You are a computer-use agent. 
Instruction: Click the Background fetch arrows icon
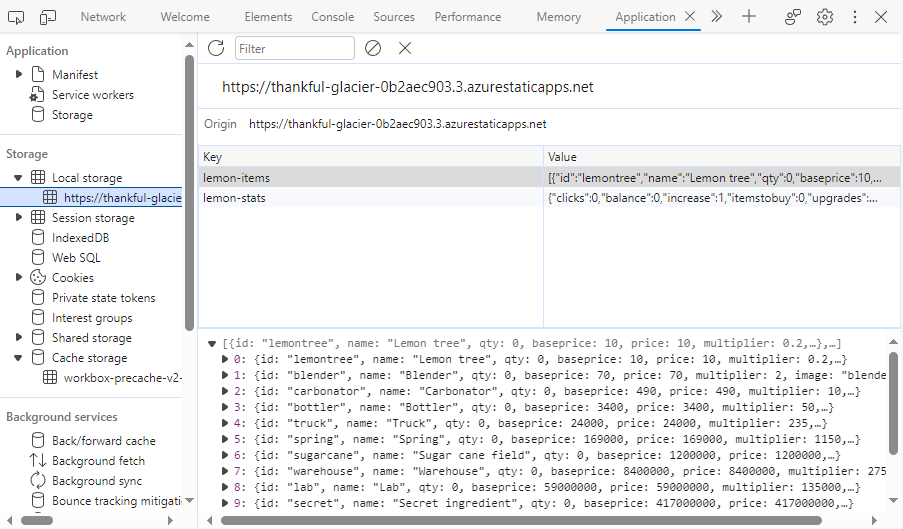(x=38, y=461)
